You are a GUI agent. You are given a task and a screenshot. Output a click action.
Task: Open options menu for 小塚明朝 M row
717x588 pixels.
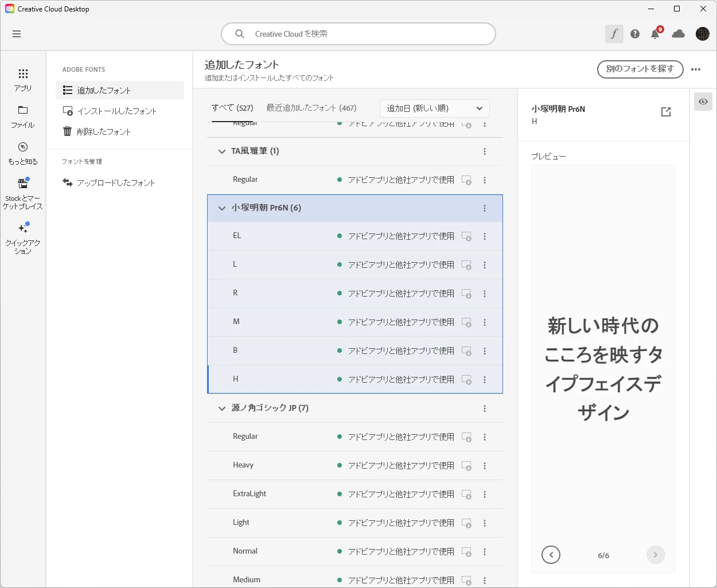tap(485, 322)
